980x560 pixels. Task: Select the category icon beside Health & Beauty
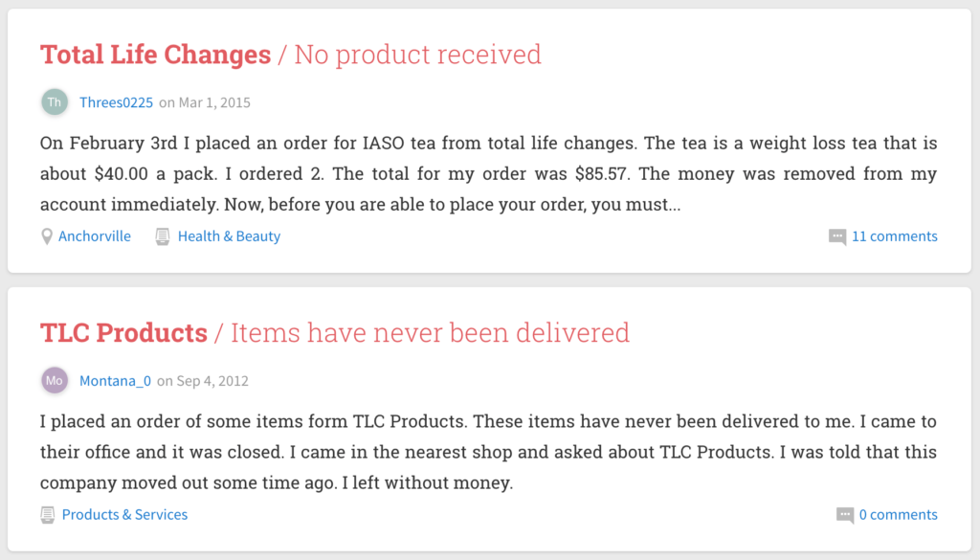coord(162,235)
